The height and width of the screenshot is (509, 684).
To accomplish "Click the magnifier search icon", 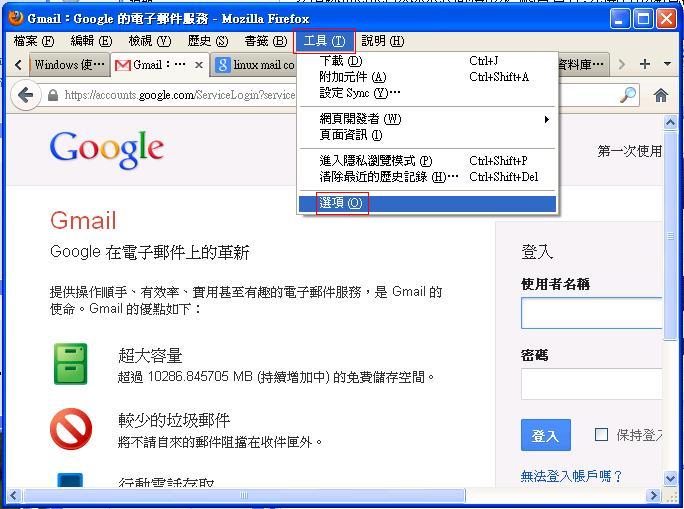I will pyautogui.click(x=628, y=94).
